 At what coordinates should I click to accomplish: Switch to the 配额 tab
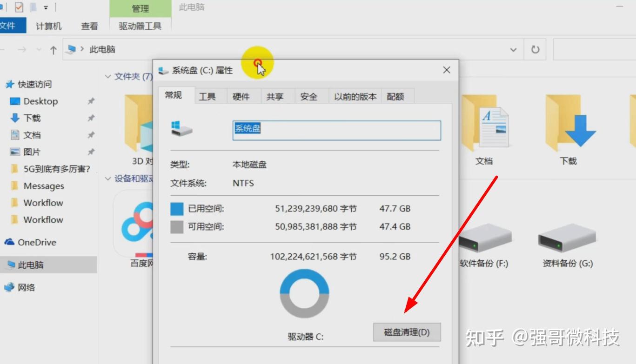(395, 96)
